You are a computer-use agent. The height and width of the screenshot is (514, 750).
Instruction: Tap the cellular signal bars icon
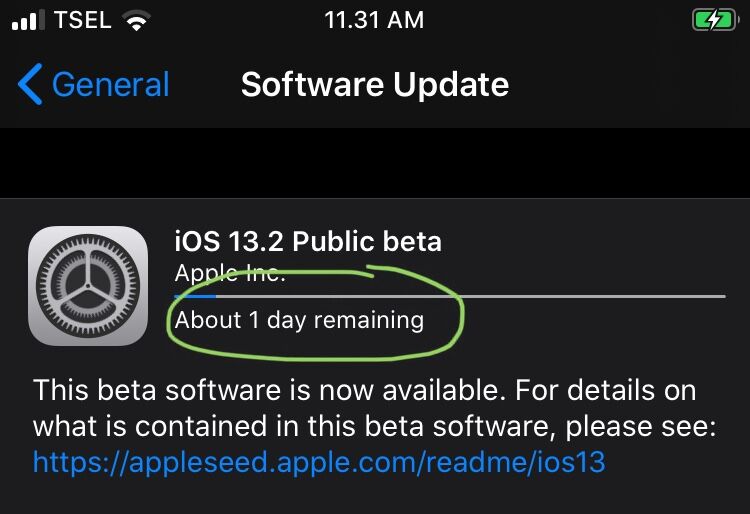pyautogui.click(x=28, y=20)
